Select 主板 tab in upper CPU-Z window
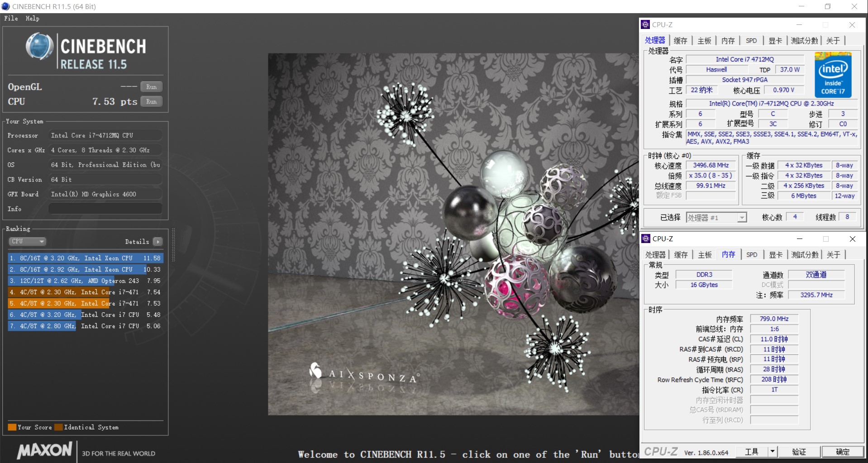 704,41
